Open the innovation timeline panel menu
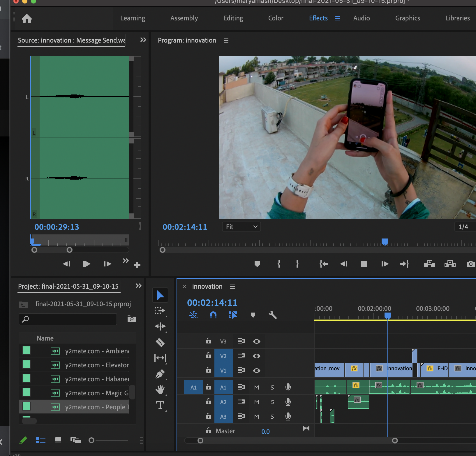The width and height of the screenshot is (476, 456). click(x=232, y=286)
